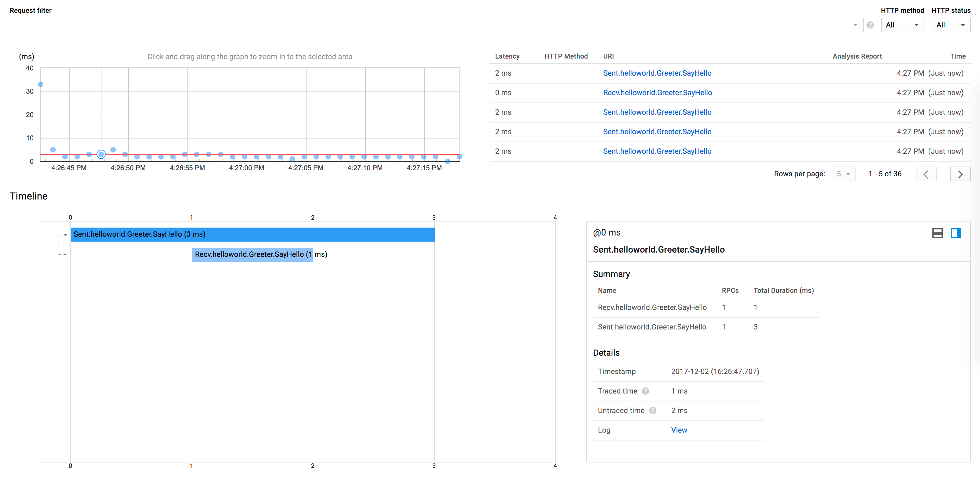Collapse the Sent.helloworld span tree arrow

(65, 235)
